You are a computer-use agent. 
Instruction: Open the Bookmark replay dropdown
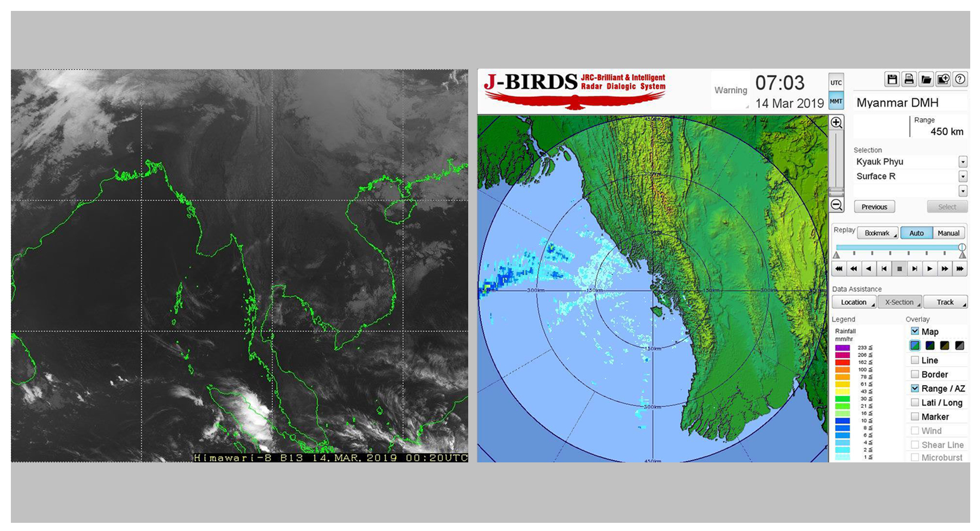[x=878, y=233]
